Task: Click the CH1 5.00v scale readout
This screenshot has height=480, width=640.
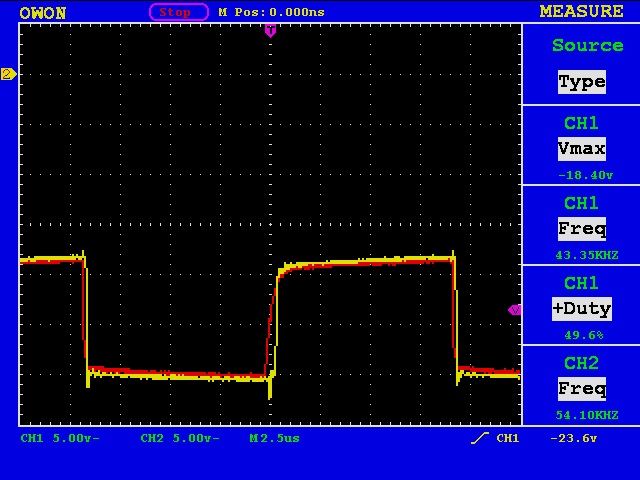Action: [x=60, y=438]
